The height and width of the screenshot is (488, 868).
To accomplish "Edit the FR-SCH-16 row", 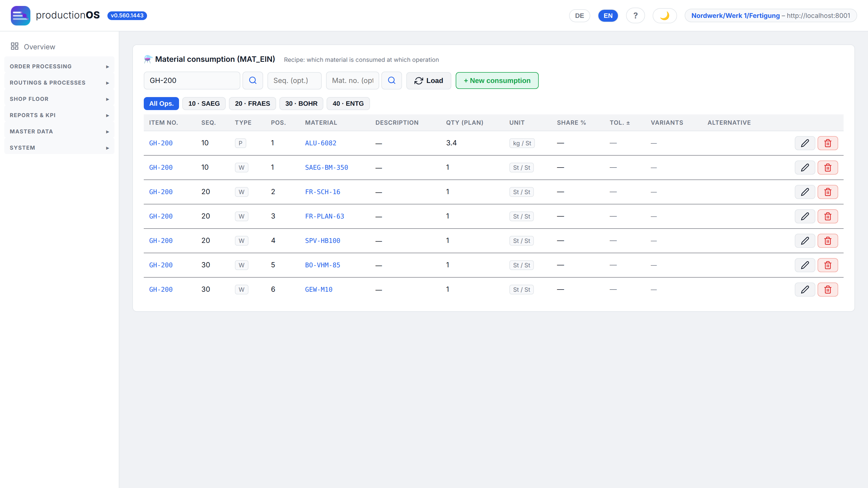I will (x=805, y=192).
